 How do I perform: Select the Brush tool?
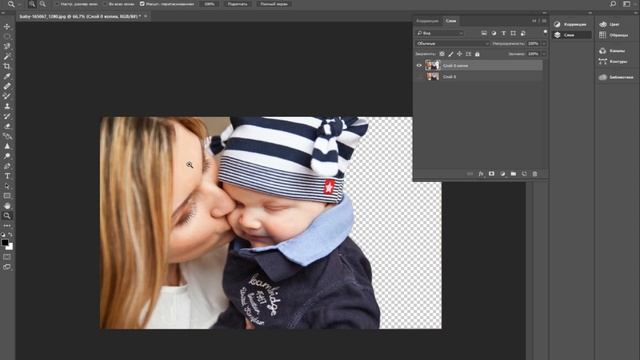[7, 96]
